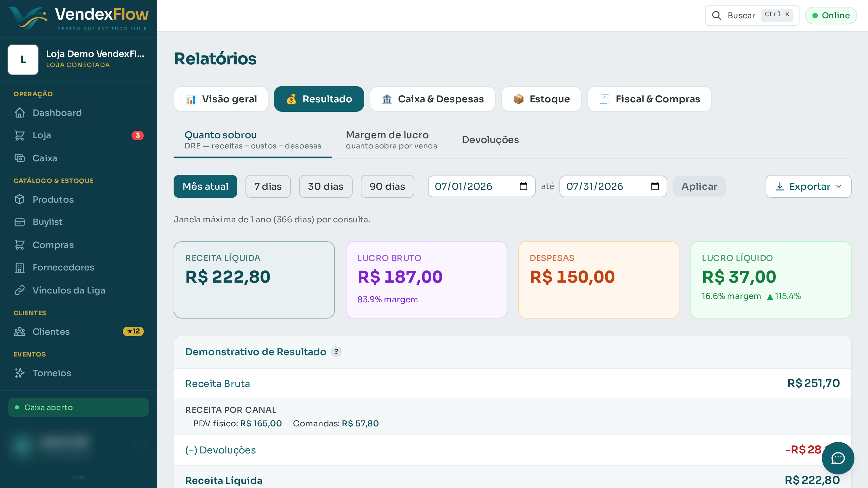868x488 pixels.
Task: Switch to Margem de lucro sub-tab
Action: (392, 140)
